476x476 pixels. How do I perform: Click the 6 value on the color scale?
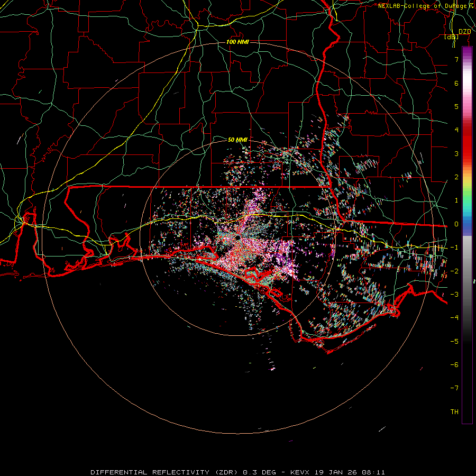(456, 83)
